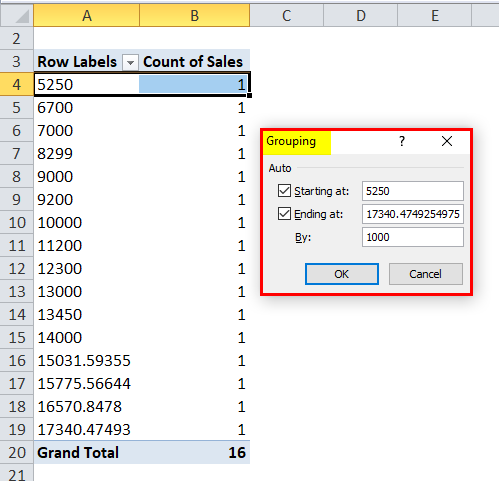Select column D header
This screenshot has height=481, width=499.
click(361, 15)
